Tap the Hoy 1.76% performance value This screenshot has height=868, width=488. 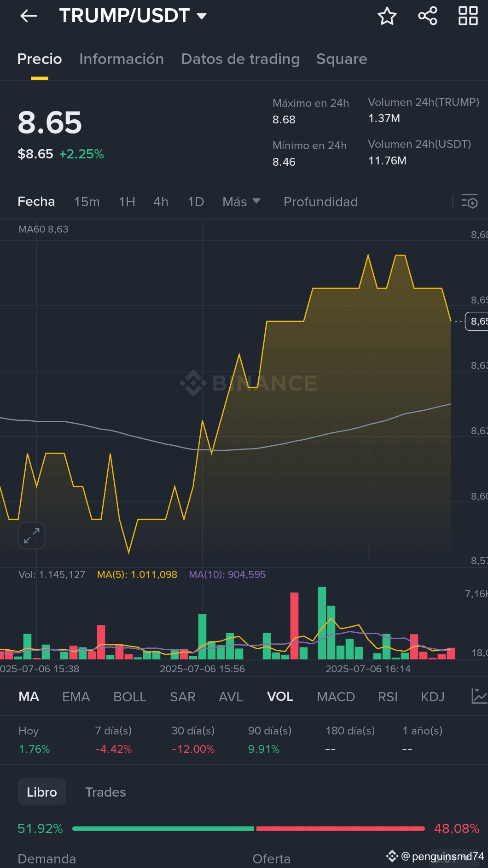[x=34, y=749]
